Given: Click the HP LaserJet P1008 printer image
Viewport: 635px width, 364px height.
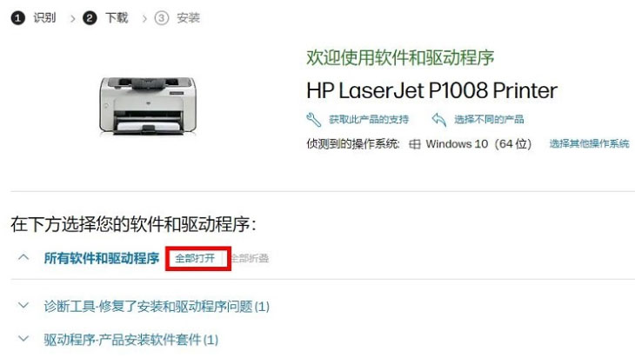Looking at the screenshot, I should coord(148,106).
